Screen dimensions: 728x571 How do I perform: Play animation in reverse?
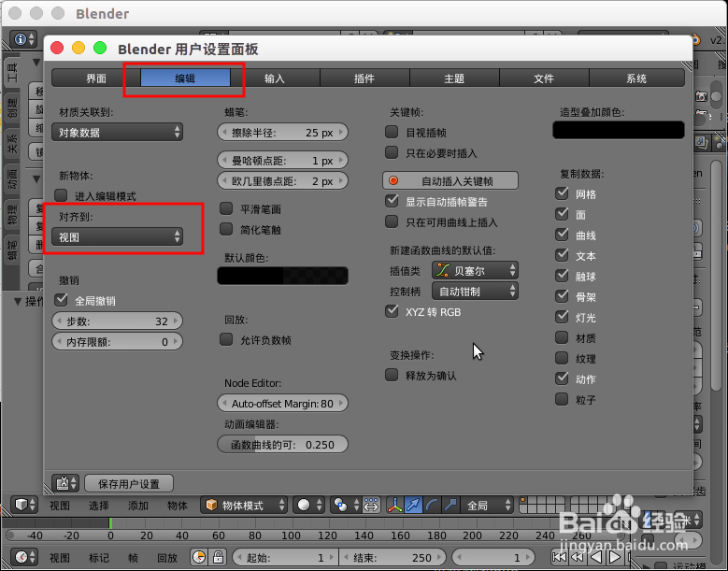596,557
